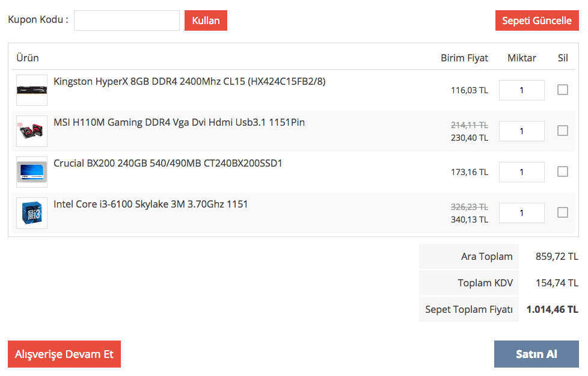588x376 pixels.
Task: Select the 230,40 TL price text
Action: tap(470, 138)
